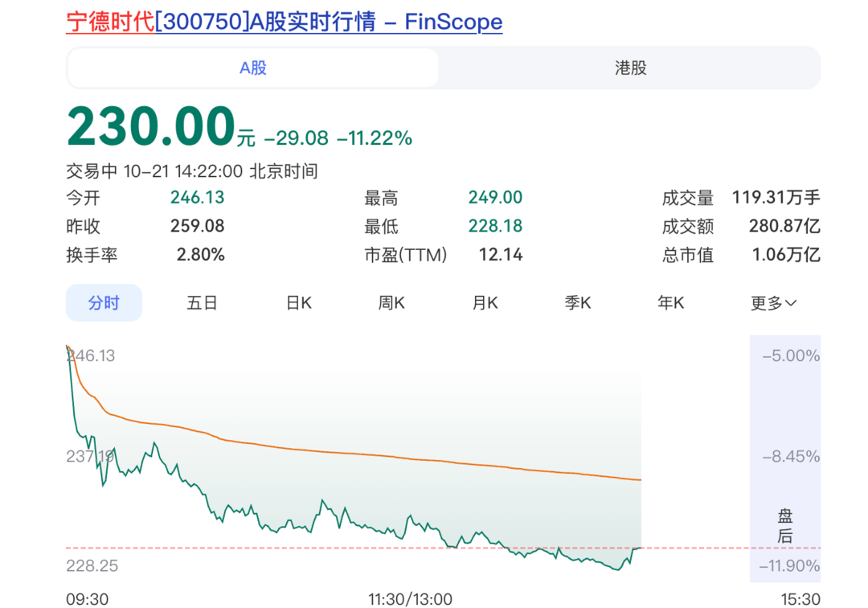Switch to the 月K chart tab
Screen dimensions: 868x608
[485, 303]
